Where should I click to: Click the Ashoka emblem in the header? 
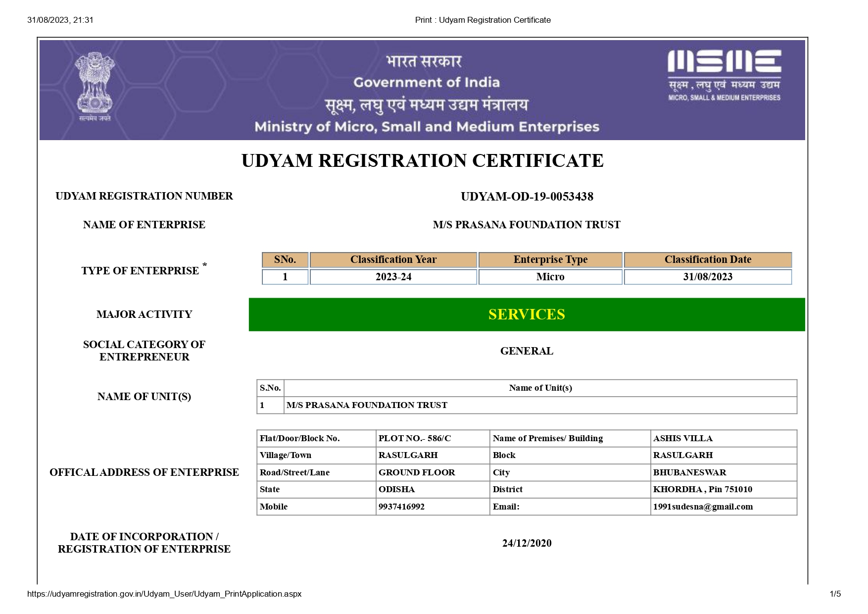click(95, 87)
